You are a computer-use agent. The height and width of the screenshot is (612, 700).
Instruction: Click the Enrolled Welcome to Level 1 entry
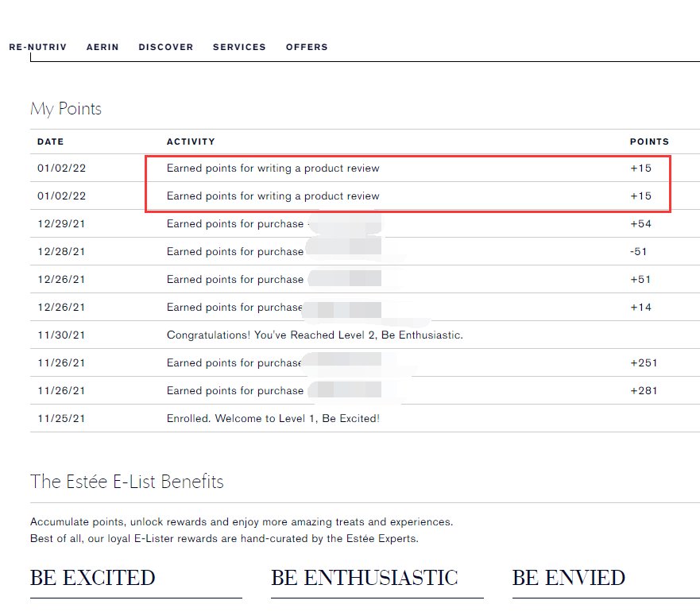(x=273, y=419)
